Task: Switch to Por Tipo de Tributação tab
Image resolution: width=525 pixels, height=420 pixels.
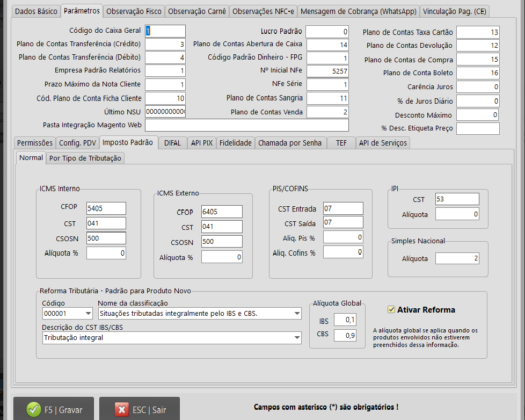Action: pos(85,158)
